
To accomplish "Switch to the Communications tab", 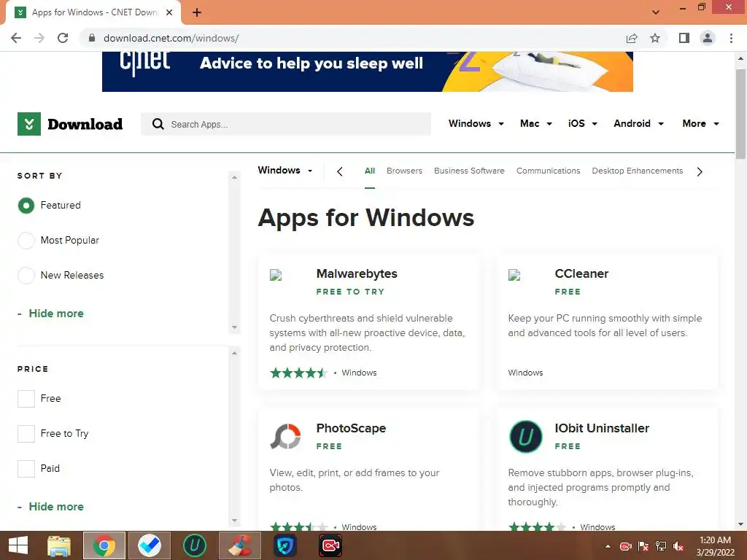I will [549, 171].
